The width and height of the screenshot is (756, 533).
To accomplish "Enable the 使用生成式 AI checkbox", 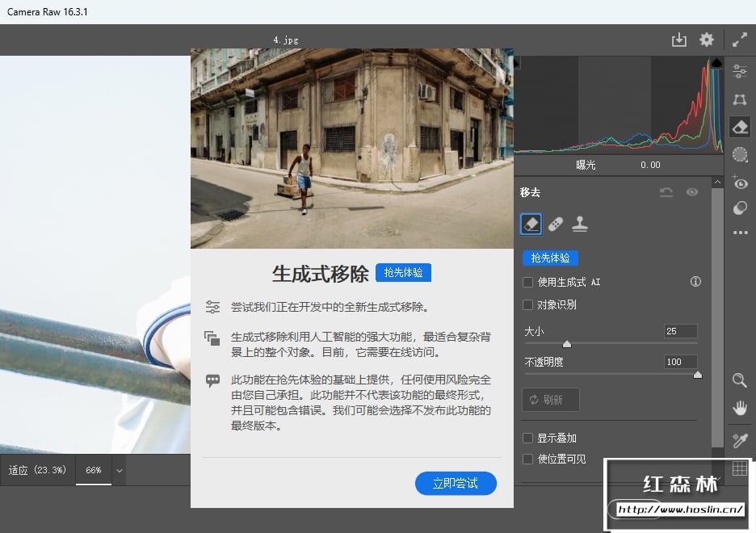I will coord(528,282).
